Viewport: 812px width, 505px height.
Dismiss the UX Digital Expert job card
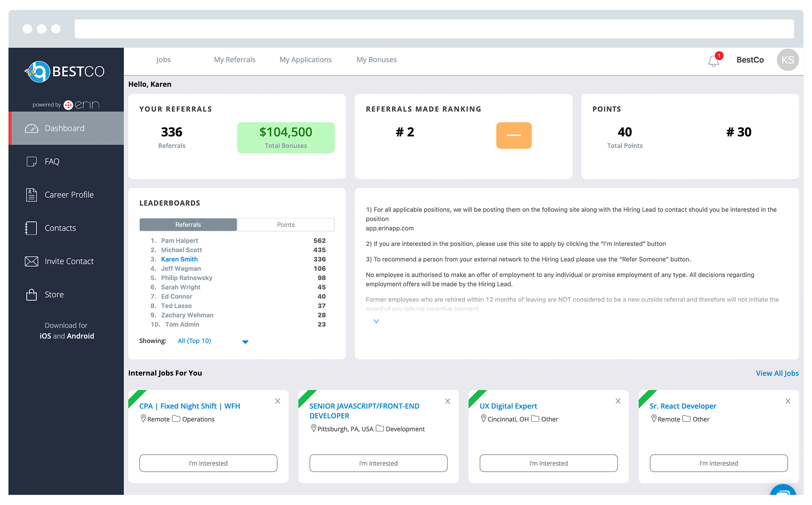tap(618, 401)
